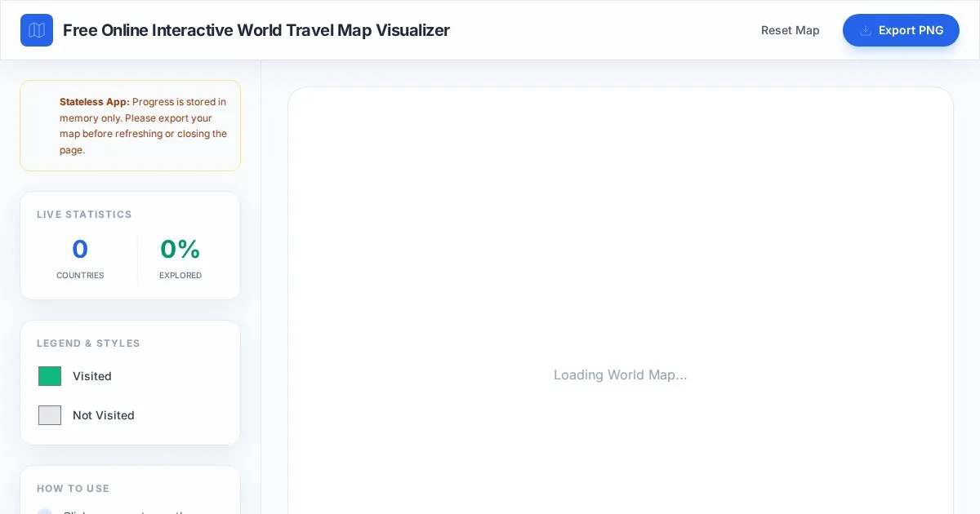Click the Not Visited legend label
This screenshot has width=980, height=514.
pyautogui.click(x=104, y=415)
